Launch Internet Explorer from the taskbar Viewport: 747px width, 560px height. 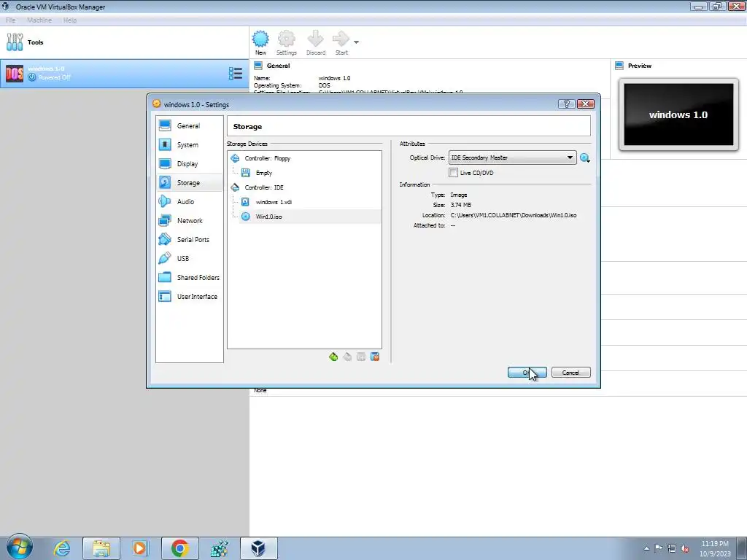pyautogui.click(x=62, y=548)
